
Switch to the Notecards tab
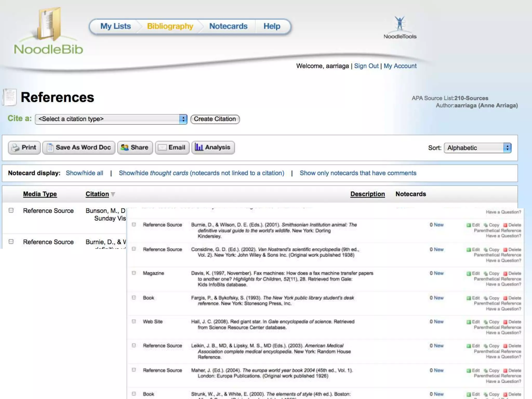[228, 26]
